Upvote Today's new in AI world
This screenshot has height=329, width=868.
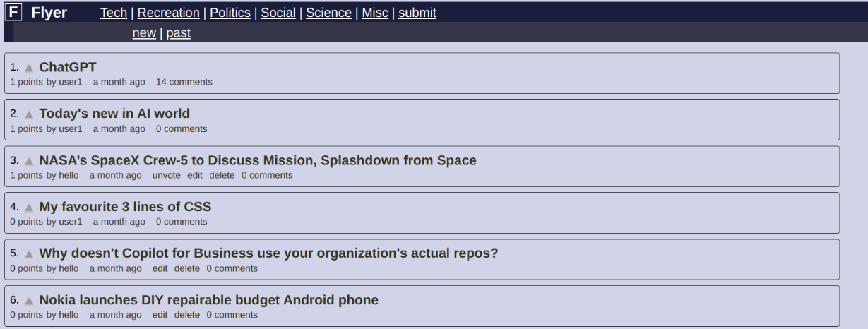[x=29, y=114]
